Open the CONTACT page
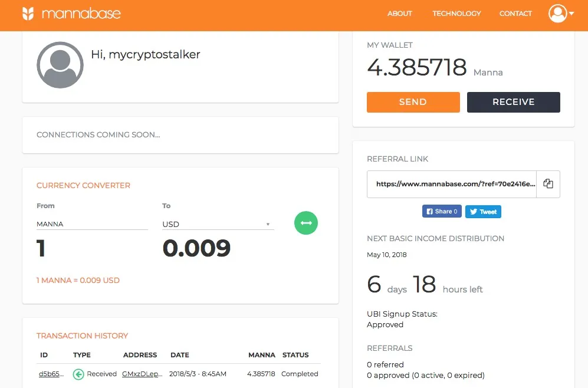 [x=515, y=14]
